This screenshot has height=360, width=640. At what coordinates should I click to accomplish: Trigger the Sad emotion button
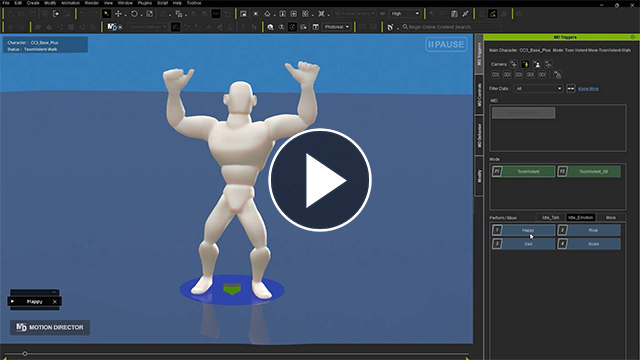(523, 244)
